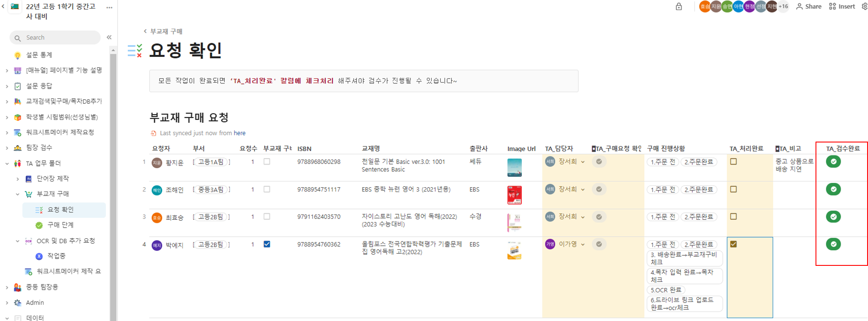The image size is (868, 321).
Task: Open TA_담당자 dropdown in 황지윤 row
Action: [x=583, y=162]
